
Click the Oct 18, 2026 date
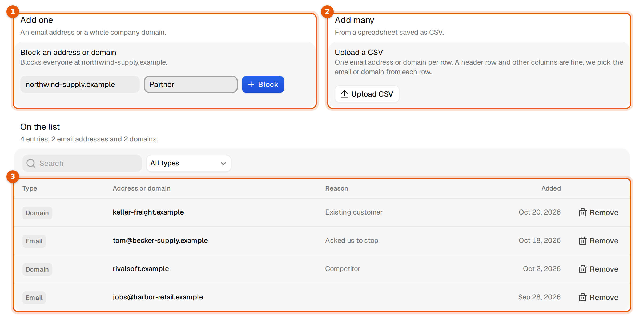[540, 240]
